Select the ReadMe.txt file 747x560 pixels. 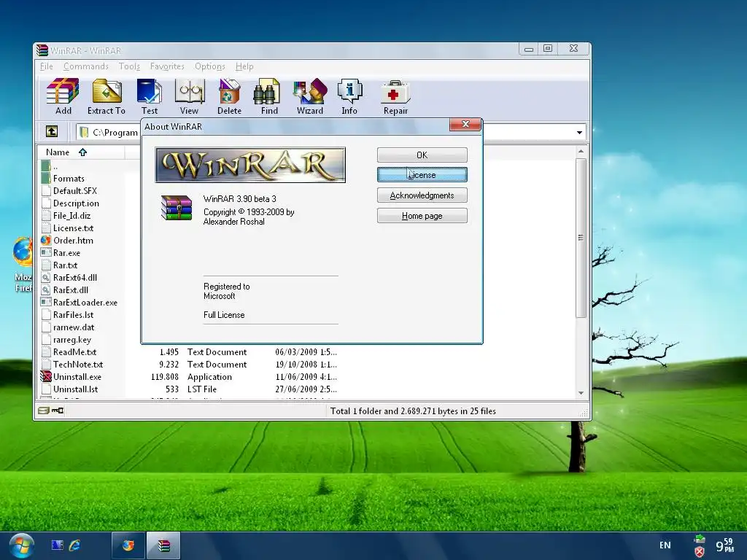(x=74, y=352)
